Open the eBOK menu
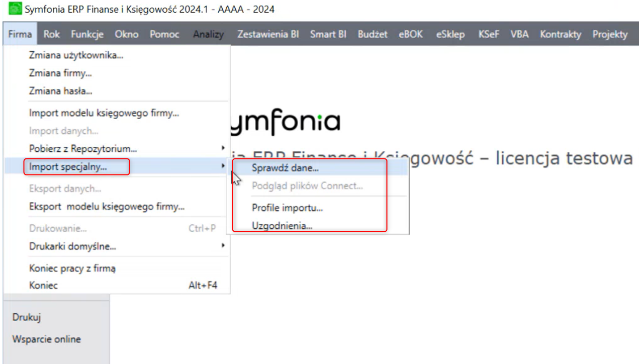 point(411,34)
